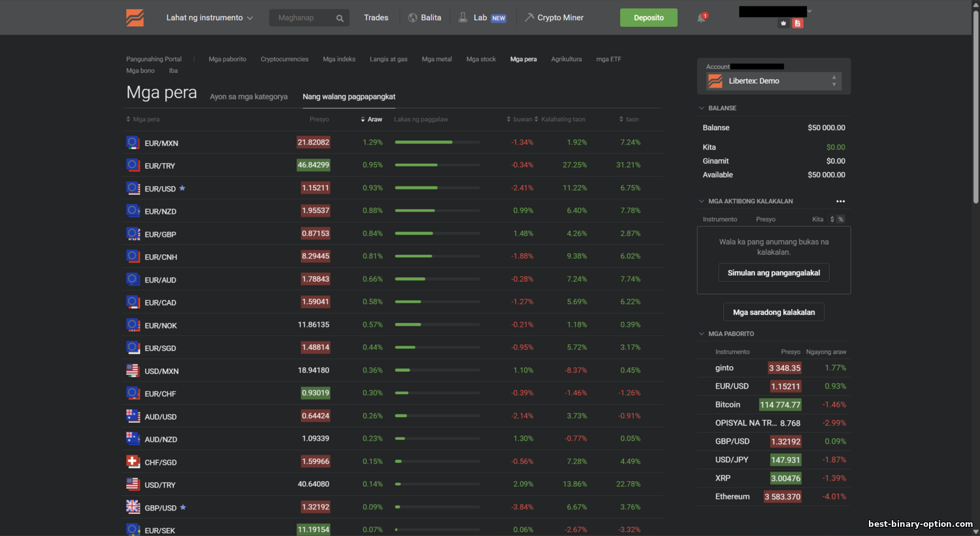Click Simulan ang pangangalakal button
The image size is (980, 536).
click(x=774, y=273)
